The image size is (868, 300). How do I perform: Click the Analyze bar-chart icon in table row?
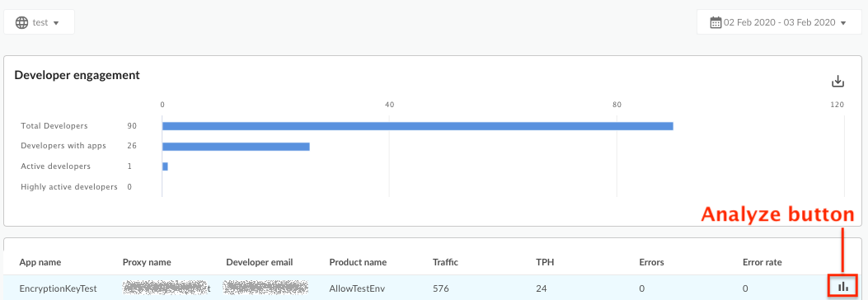click(x=843, y=286)
